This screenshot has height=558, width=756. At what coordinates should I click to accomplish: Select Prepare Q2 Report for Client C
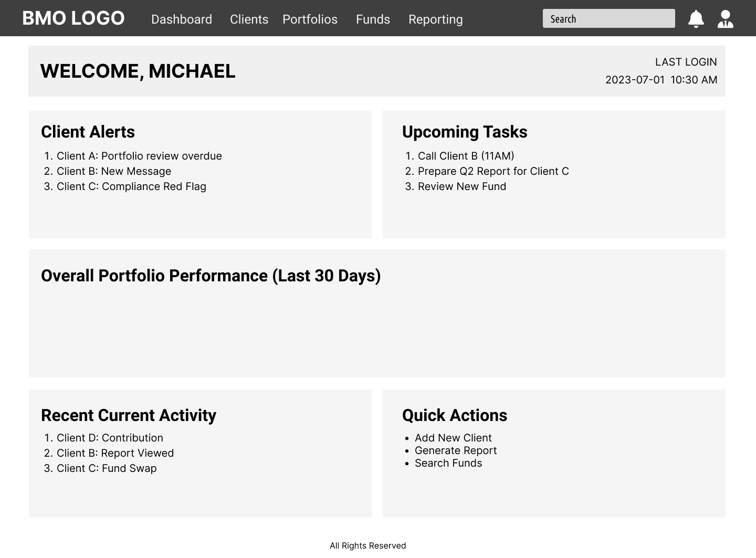click(493, 171)
